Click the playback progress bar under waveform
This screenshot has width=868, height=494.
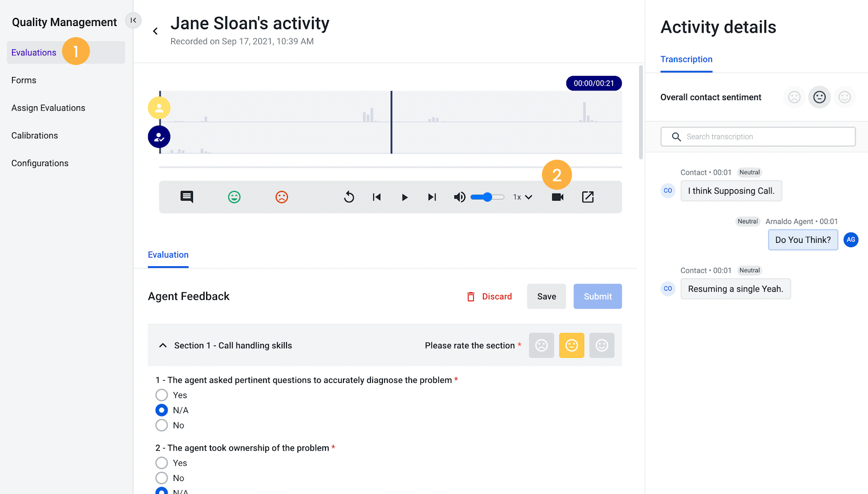(391, 167)
